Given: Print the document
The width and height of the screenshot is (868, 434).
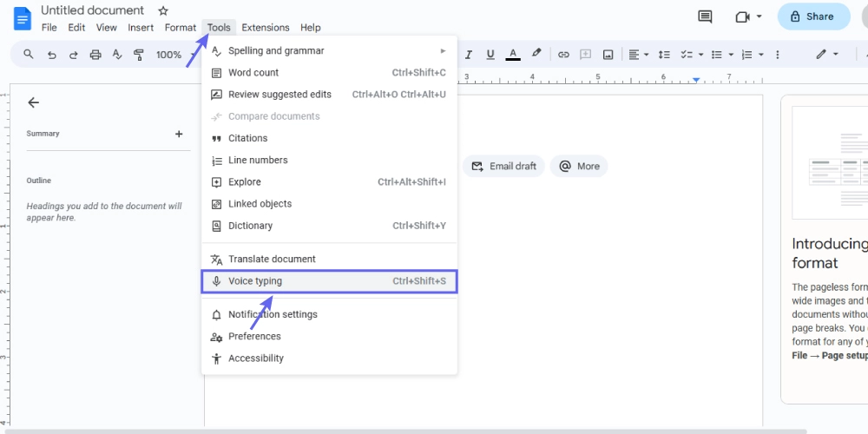Looking at the screenshot, I should [x=95, y=55].
